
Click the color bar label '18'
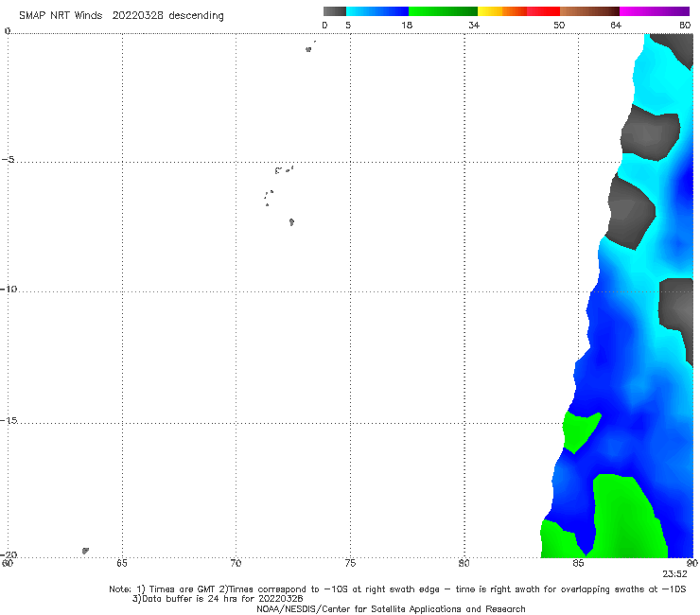pyautogui.click(x=407, y=26)
